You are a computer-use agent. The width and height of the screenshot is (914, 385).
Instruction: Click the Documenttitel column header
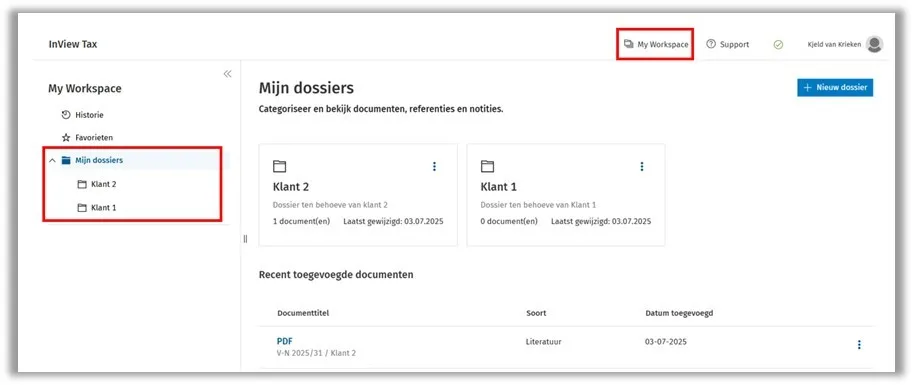click(x=303, y=313)
